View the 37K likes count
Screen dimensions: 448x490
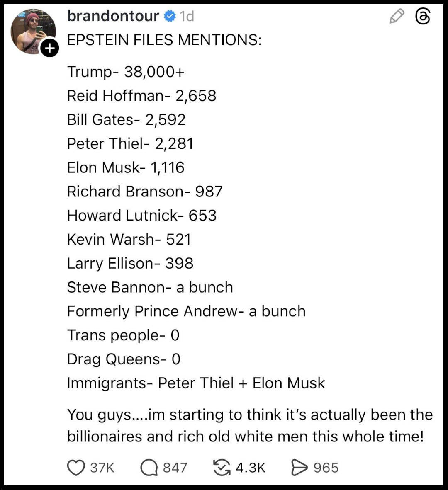[102, 468]
